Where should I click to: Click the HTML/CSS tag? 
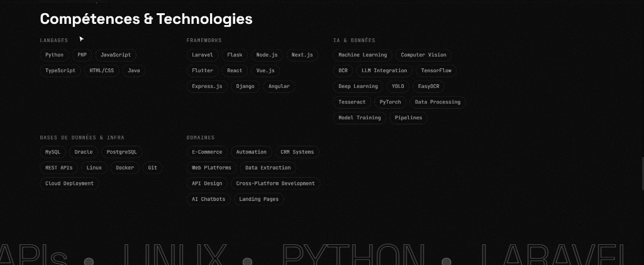[x=101, y=70]
